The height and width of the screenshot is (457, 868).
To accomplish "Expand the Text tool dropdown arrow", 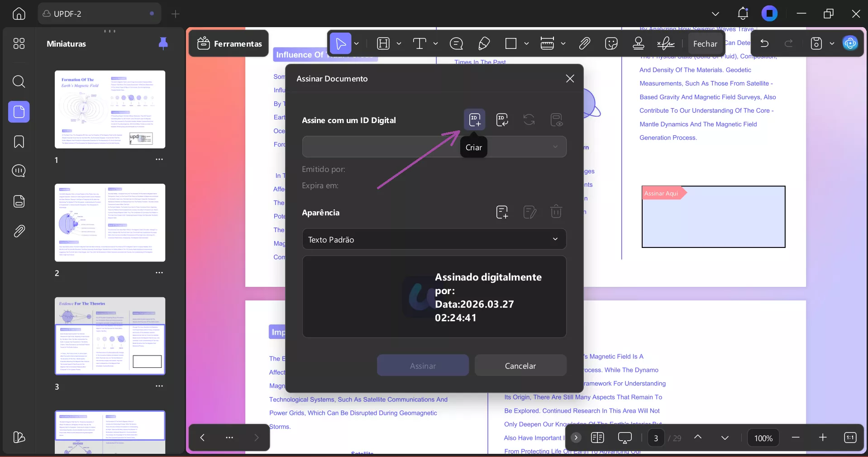I will click(x=435, y=43).
